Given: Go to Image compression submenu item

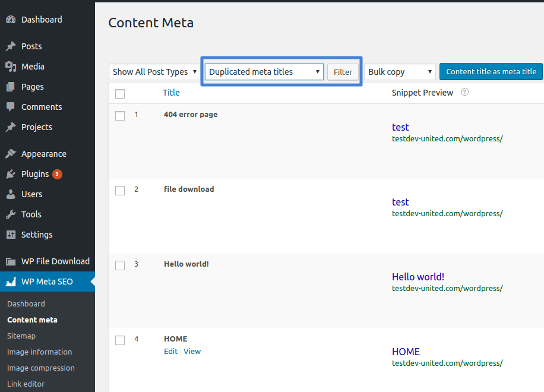Looking at the screenshot, I should pyautogui.click(x=41, y=368).
